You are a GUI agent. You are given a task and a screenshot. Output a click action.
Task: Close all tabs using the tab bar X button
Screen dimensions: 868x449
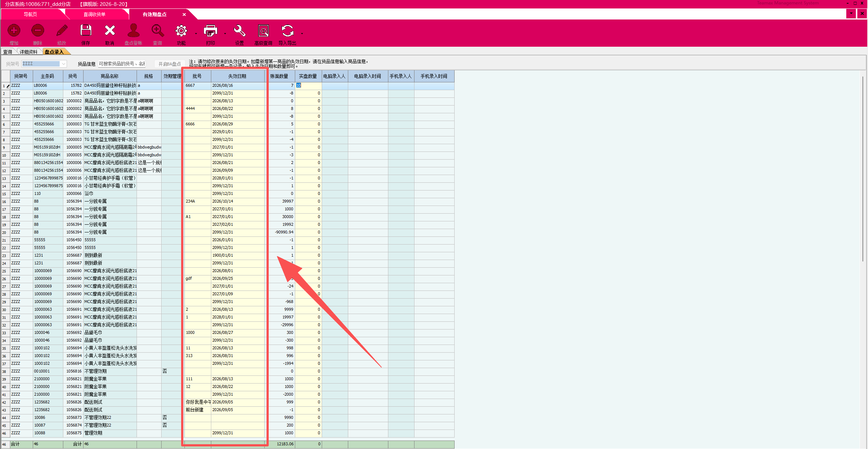pos(863,14)
